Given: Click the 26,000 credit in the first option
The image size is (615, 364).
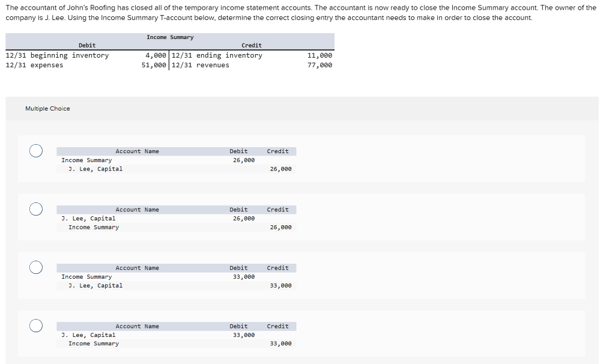Looking at the screenshot, I should click(281, 169).
